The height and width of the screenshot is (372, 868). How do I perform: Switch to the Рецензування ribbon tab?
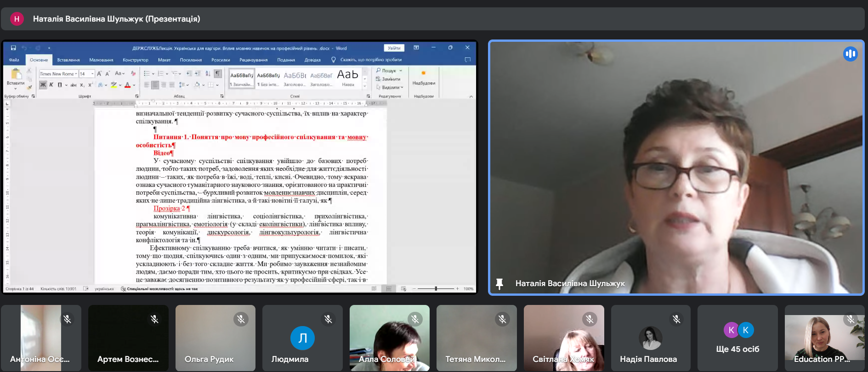(x=253, y=60)
